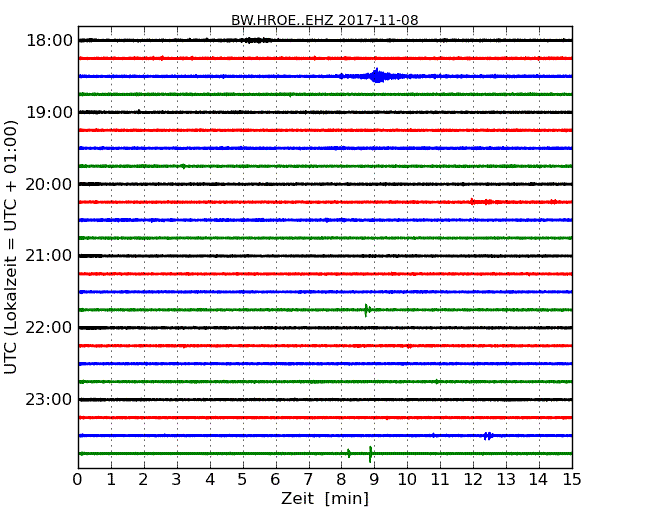The width and height of the screenshot is (650, 520).
Task: Click the x-axis tick label 13
Action: pos(506,480)
